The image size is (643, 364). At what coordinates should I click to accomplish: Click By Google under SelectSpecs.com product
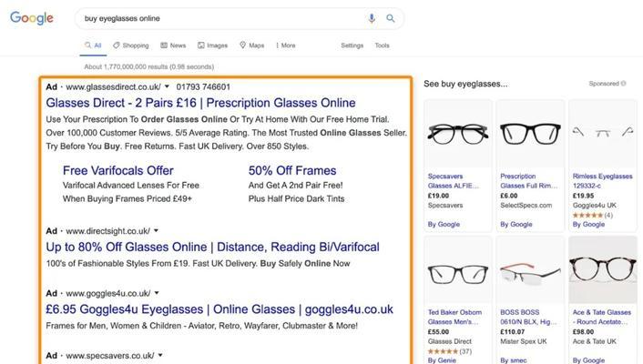515,224
